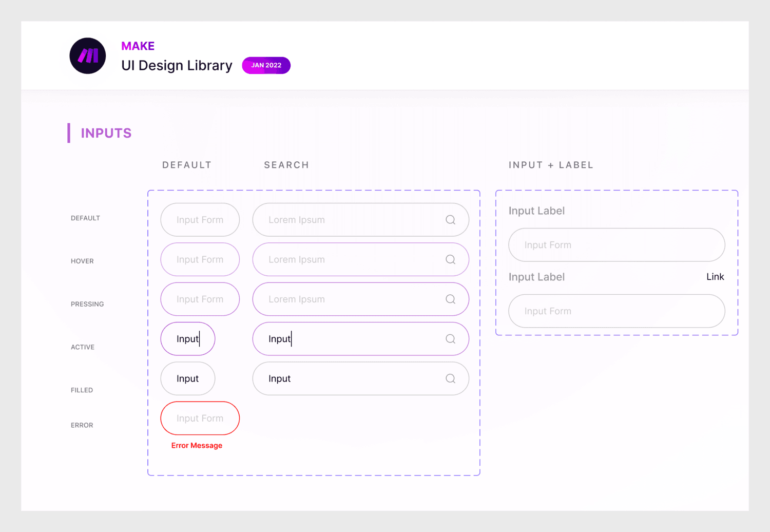The height and width of the screenshot is (532, 770).
Task: Click the SEARCH column header
Action: pyautogui.click(x=286, y=165)
